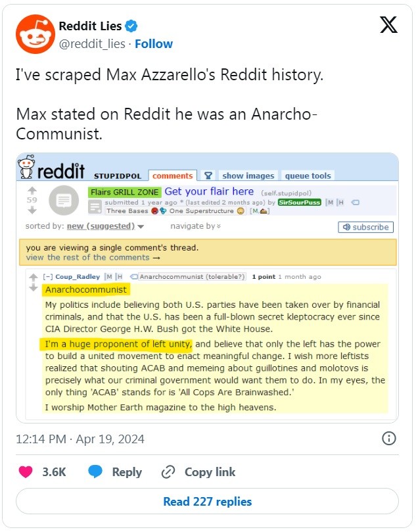Click the X logo

tap(389, 25)
